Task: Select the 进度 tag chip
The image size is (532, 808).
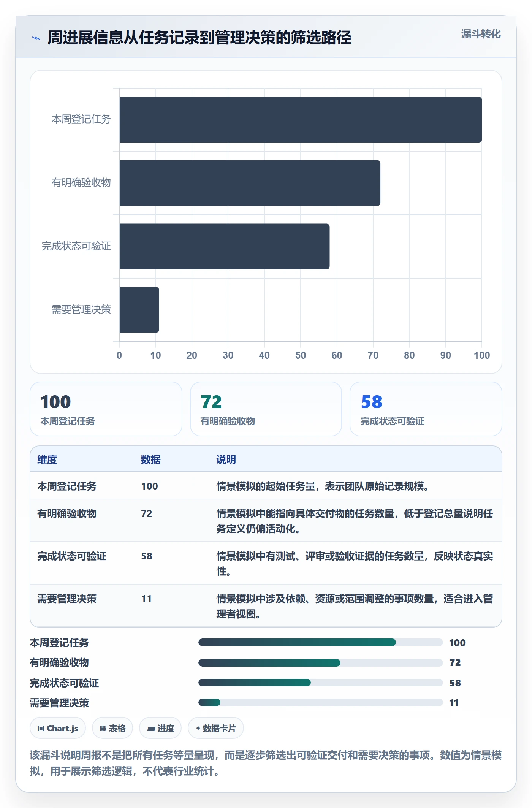Action: tap(160, 728)
